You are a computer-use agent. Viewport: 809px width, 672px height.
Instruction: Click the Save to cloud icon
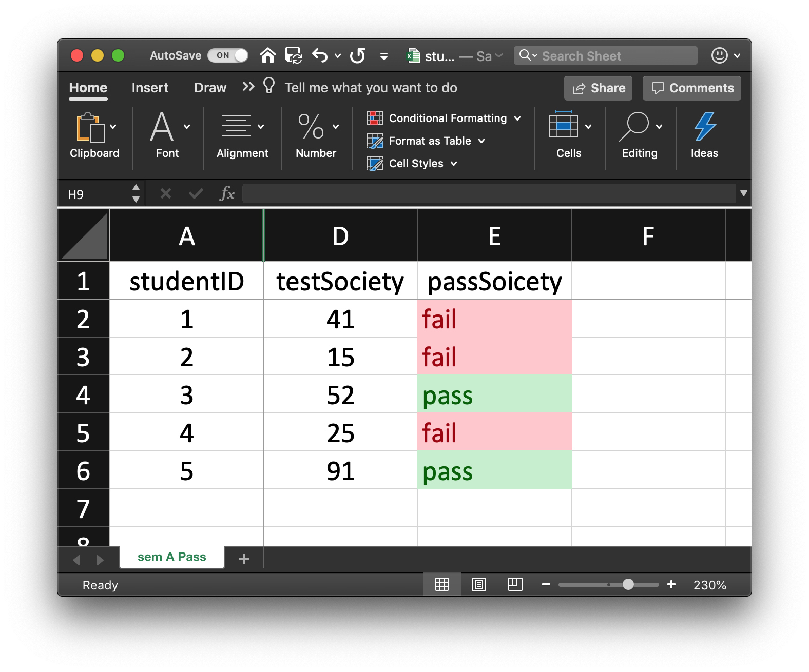(x=294, y=55)
